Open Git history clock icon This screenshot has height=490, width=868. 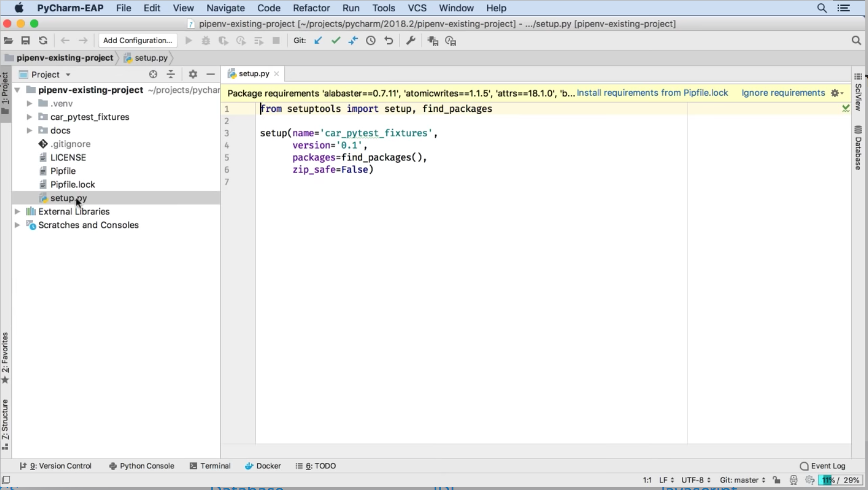(371, 41)
